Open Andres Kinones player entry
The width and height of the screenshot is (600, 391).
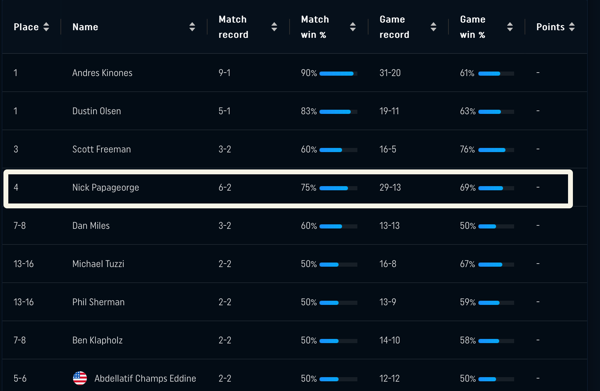(x=102, y=73)
